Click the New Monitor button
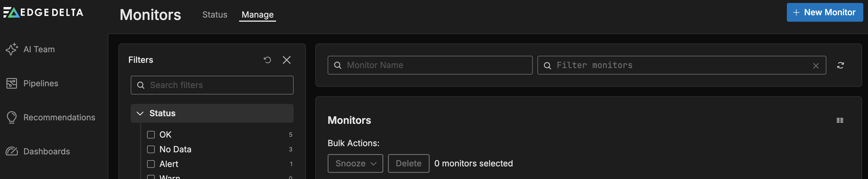868x179 pixels. (825, 13)
